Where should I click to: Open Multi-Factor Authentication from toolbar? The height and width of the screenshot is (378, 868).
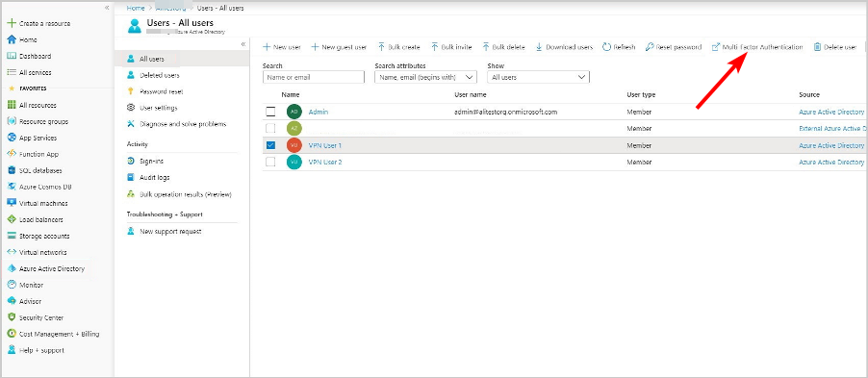tap(756, 47)
